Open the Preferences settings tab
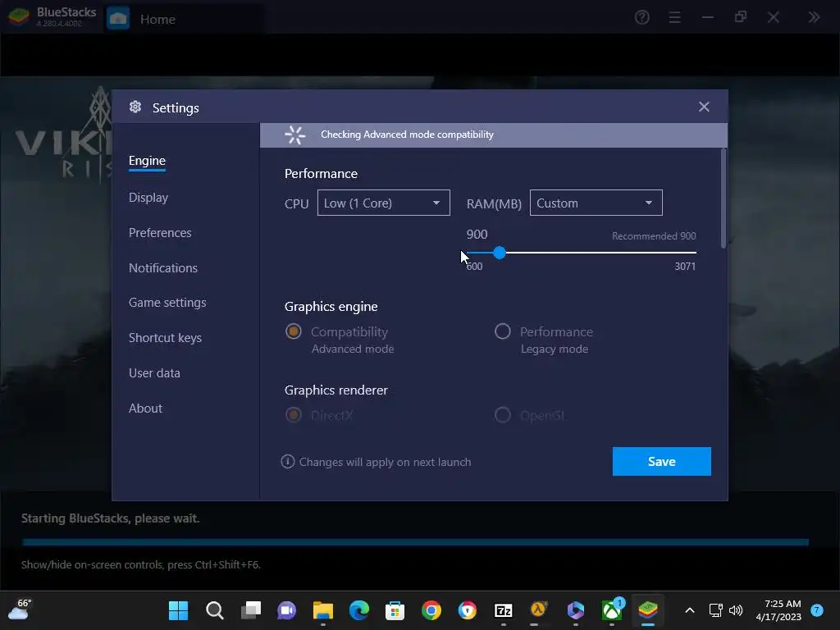 tap(160, 232)
